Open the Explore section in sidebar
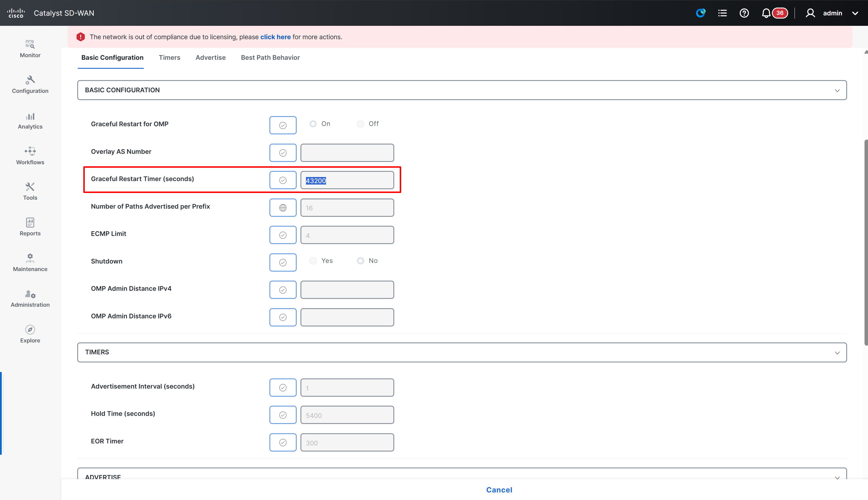The height and width of the screenshot is (500, 868). tap(30, 334)
